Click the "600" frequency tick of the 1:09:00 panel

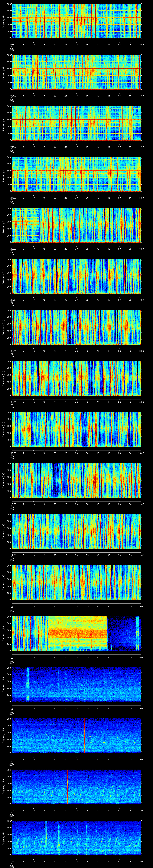(x=9, y=426)
